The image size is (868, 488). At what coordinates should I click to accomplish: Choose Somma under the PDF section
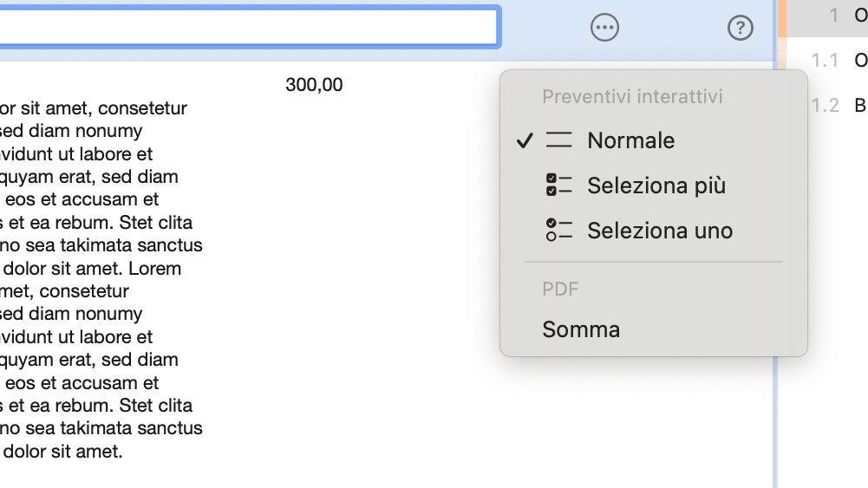(581, 329)
